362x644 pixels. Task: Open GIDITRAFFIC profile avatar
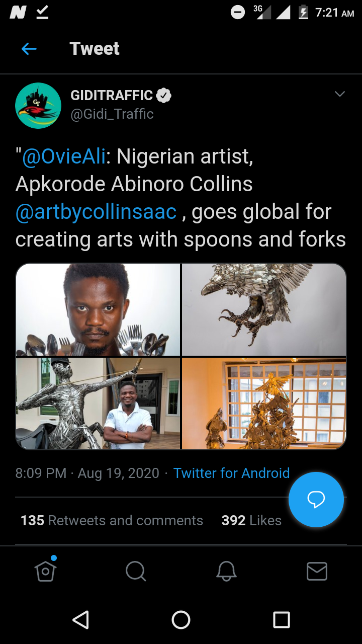pos(38,106)
